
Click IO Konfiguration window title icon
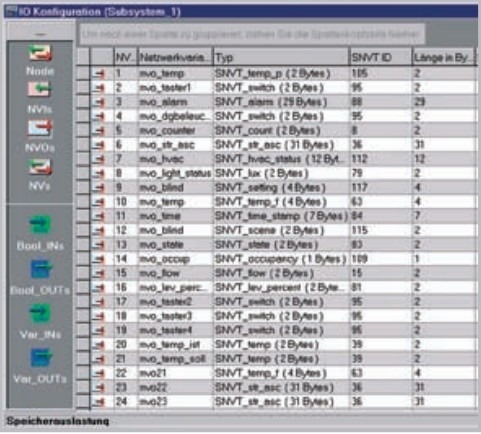(x=11, y=12)
